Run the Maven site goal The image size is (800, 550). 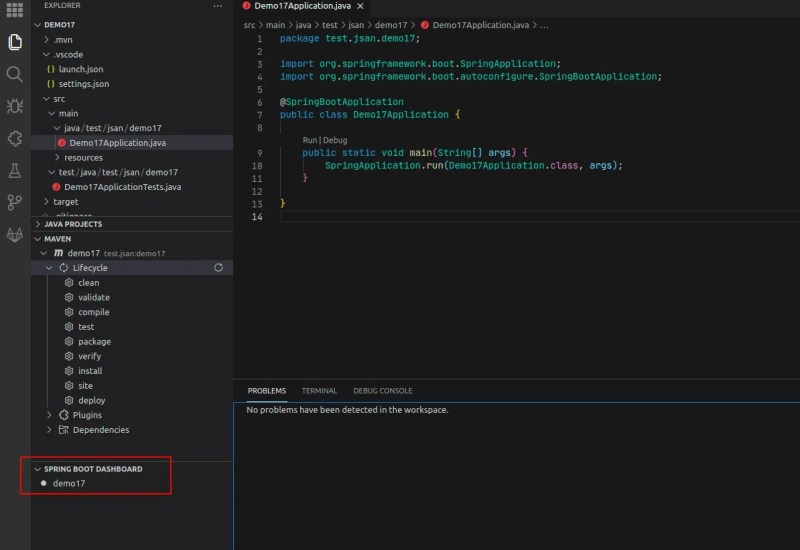coord(85,386)
